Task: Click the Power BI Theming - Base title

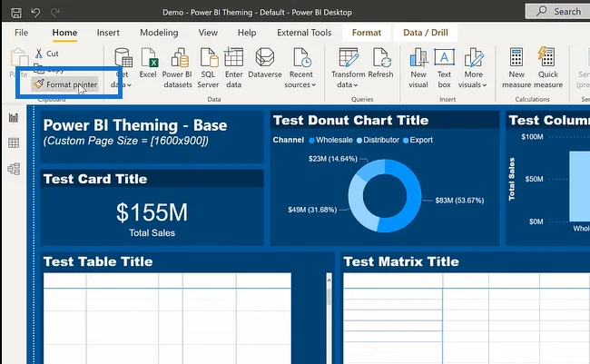Action: click(x=135, y=125)
